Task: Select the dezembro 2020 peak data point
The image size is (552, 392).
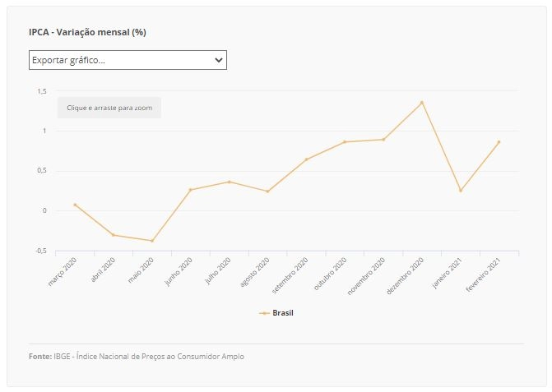Action: point(422,103)
